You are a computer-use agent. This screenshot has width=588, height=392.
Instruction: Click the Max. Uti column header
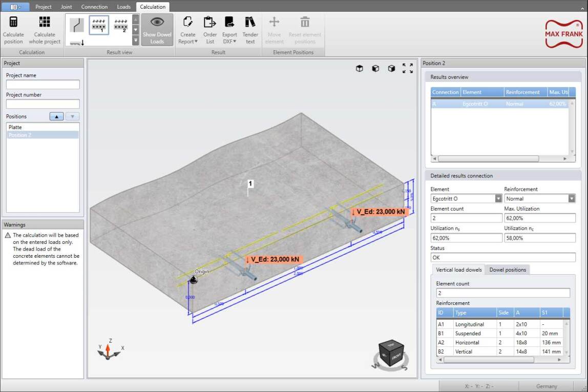click(558, 92)
